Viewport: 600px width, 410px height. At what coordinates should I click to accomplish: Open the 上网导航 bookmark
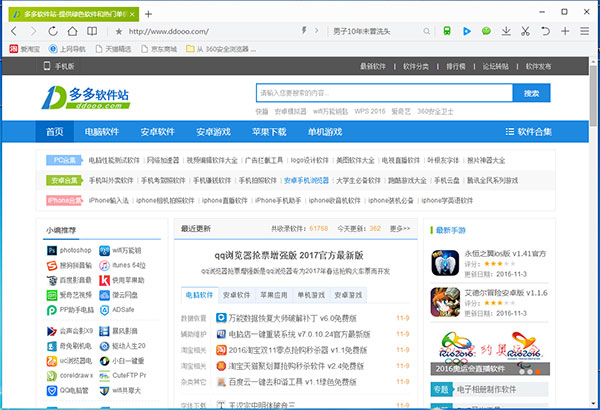(x=67, y=49)
